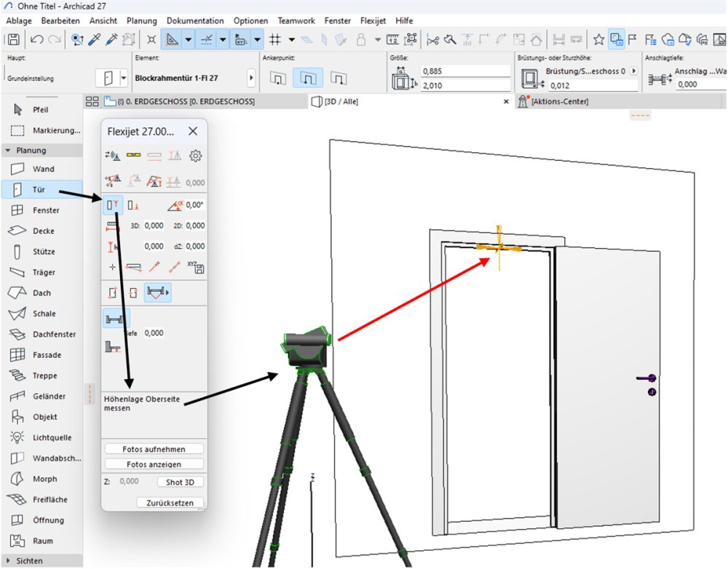Open the Ablage menu
This screenshot has height=569, width=728.
pyautogui.click(x=19, y=20)
